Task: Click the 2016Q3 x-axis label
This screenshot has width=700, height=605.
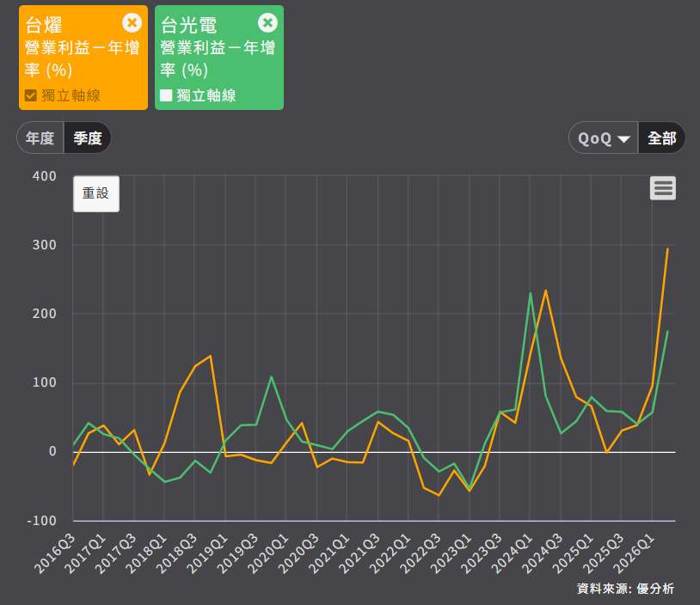Action: [54, 553]
